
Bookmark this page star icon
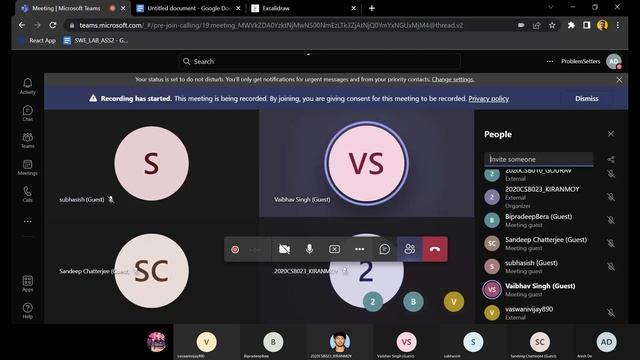[552, 25]
